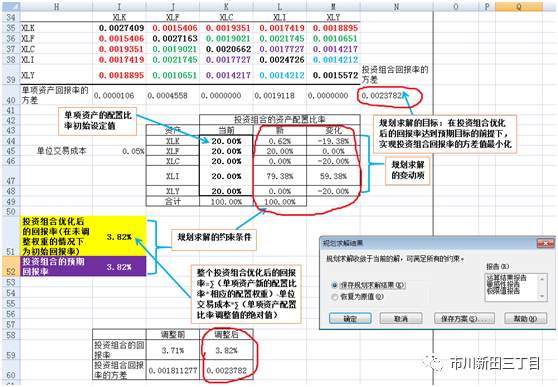Select column I header

click(119, 6)
